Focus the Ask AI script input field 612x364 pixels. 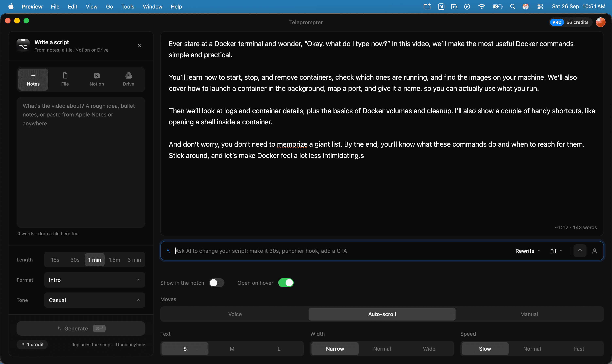click(341, 251)
